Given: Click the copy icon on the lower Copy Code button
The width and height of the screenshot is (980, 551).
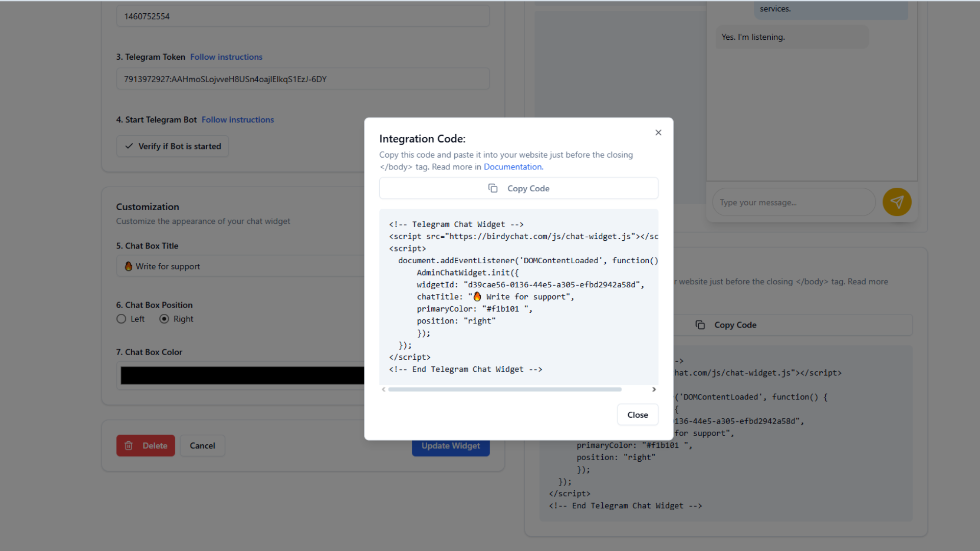Looking at the screenshot, I should (700, 324).
